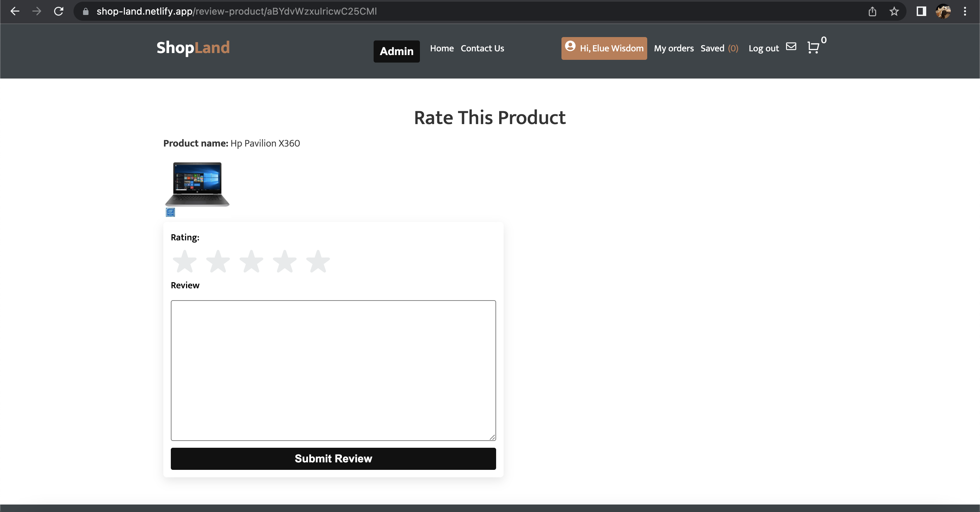Open the browser three-dot menu
Image resolution: width=980 pixels, height=512 pixels.
(x=965, y=12)
